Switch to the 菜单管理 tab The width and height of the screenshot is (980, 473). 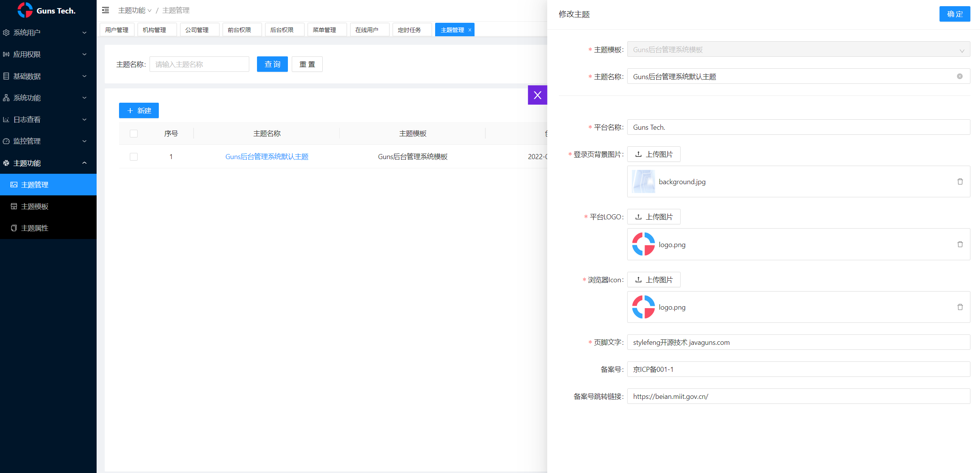pos(325,30)
